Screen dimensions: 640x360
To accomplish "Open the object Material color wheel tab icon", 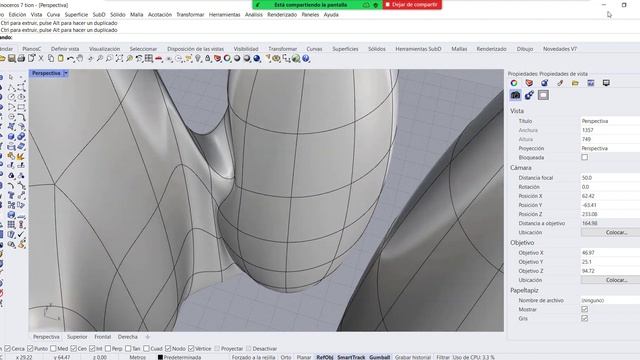I will (514, 83).
